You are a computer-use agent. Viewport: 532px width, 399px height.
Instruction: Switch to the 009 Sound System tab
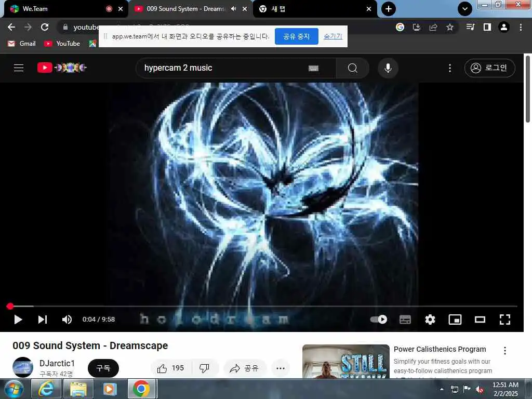coord(185,9)
